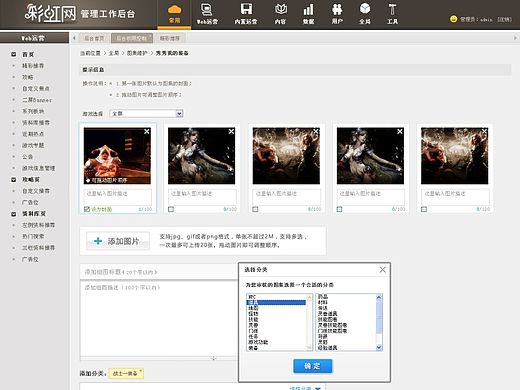Open 游戏专题 in the sidebar
Screen dimensions: 520x390
[33, 145]
